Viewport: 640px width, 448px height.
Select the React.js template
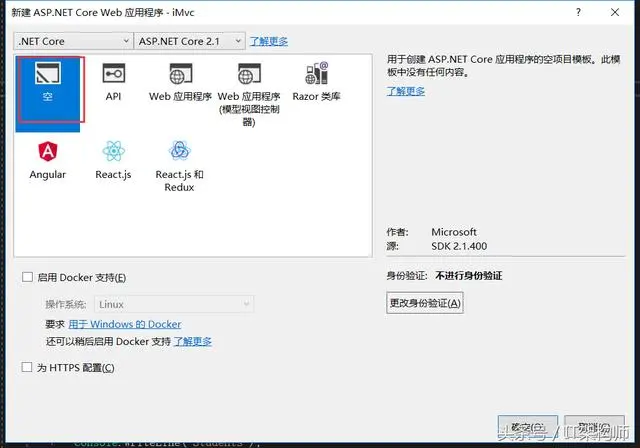click(113, 160)
